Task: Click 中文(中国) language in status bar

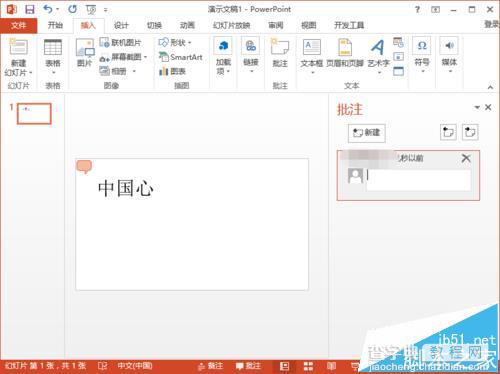Action: pyautogui.click(x=135, y=366)
